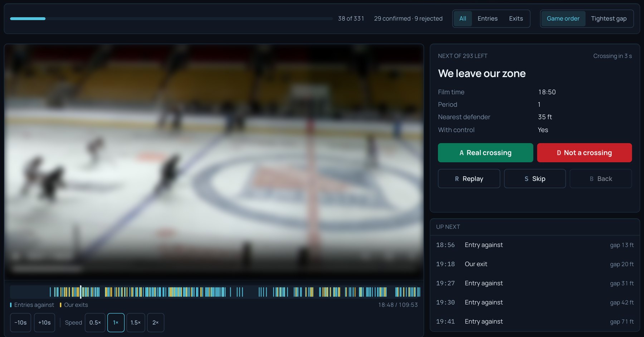Image resolution: width=644 pixels, height=337 pixels.
Task: Click '29 confirmed · 9 rejected' status
Action: click(x=408, y=19)
